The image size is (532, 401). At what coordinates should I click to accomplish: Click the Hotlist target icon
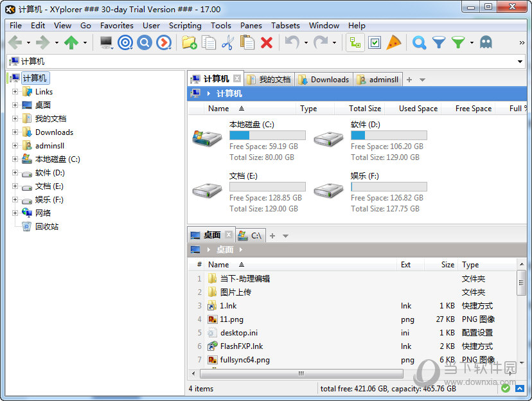coord(125,42)
